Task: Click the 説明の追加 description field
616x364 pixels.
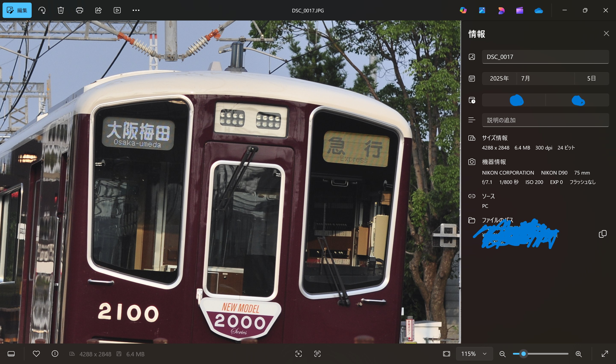Action: pos(545,120)
